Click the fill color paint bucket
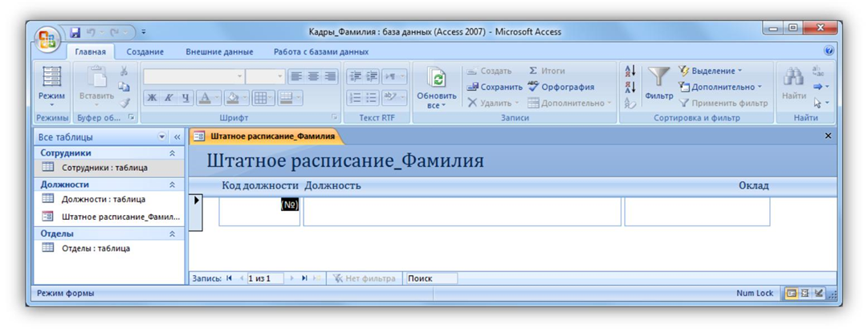The image size is (868, 329). 233,99
